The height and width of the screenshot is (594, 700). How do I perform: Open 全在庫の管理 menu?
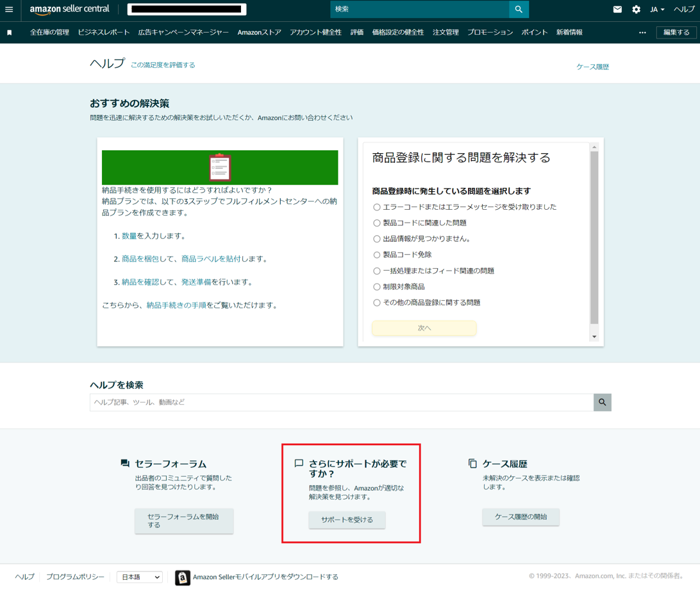(49, 32)
